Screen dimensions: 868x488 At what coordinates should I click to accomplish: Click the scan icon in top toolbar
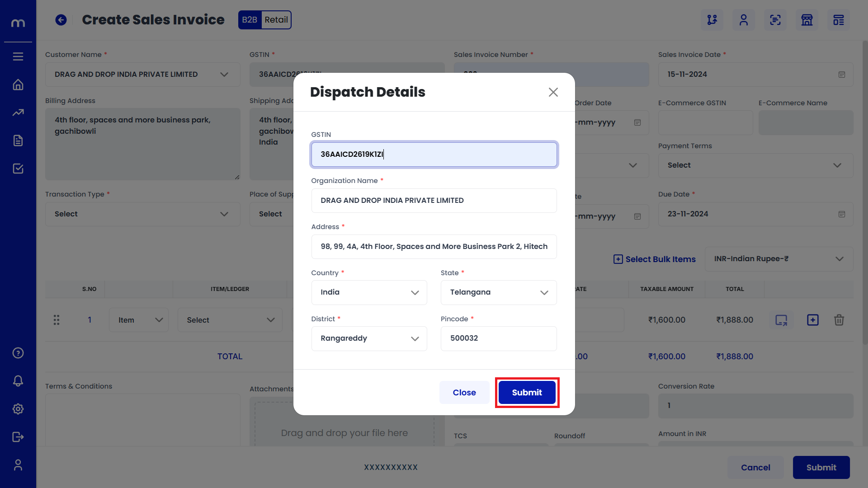775,20
